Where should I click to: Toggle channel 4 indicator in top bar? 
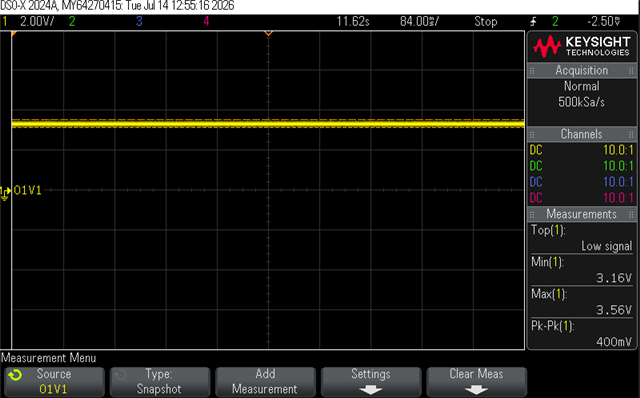(x=207, y=21)
